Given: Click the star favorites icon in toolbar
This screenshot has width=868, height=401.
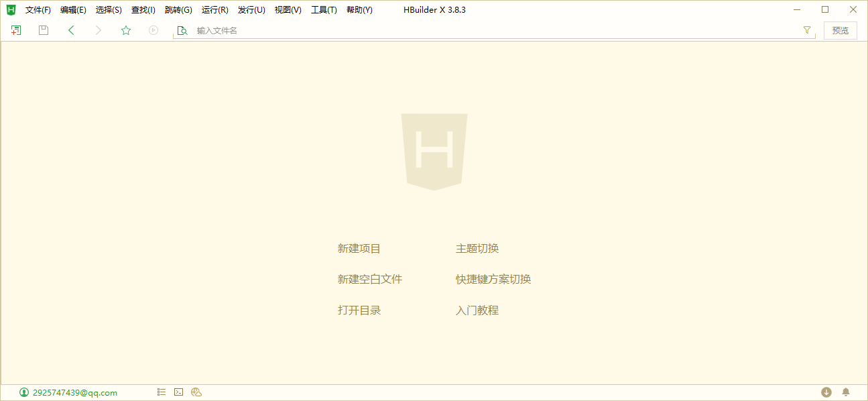Looking at the screenshot, I should click(x=125, y=30).
